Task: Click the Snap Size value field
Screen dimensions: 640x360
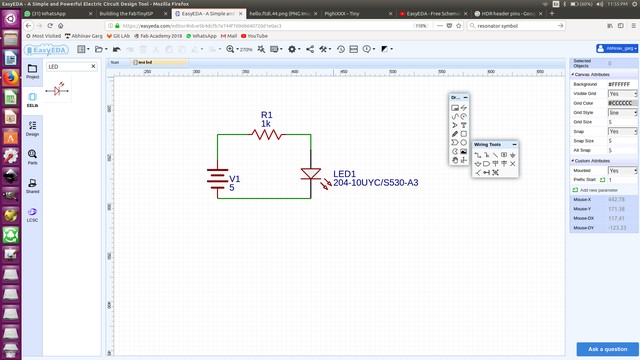Action: pos(622,141)
